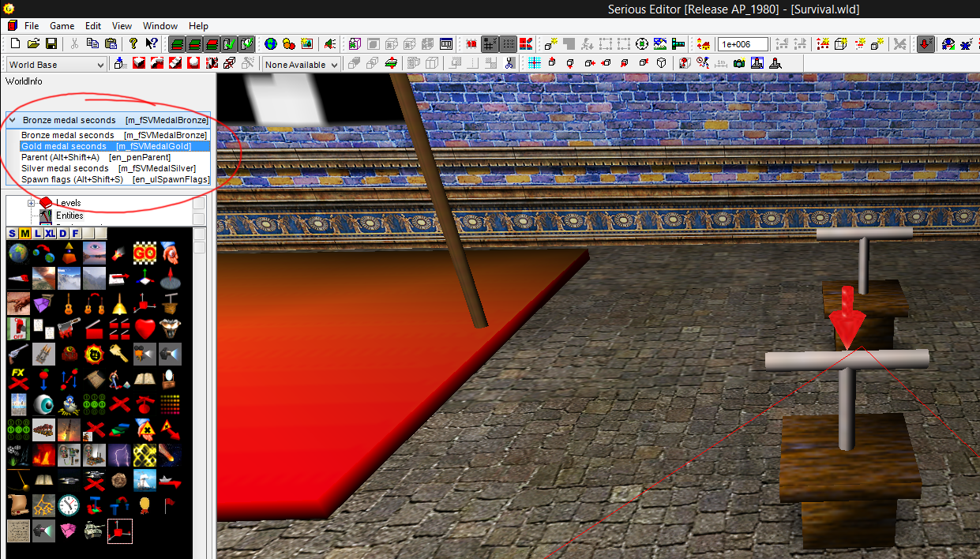Toggle the fourth mode button with green checkmark
The image size is (980, 559).
[x=229, y=44]
